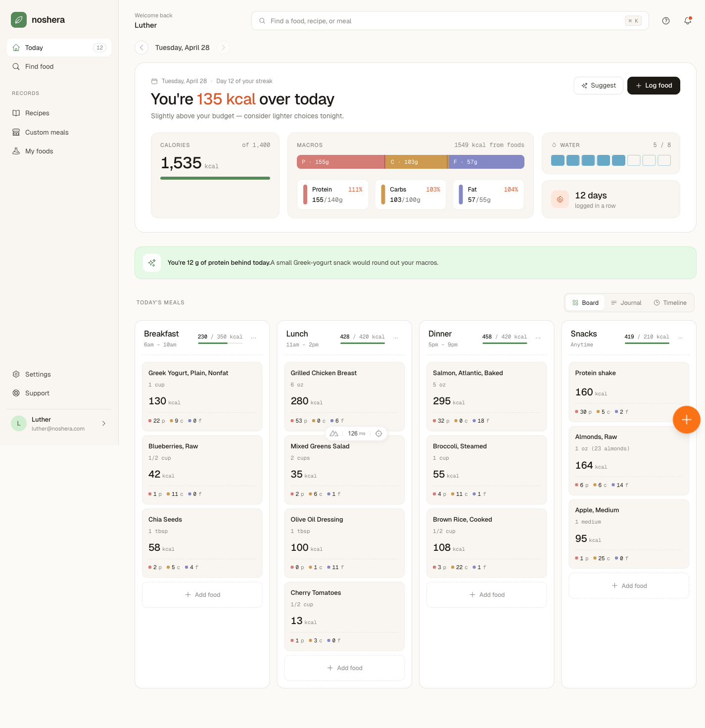The height and width of the screenshot is (728, 705).
Task: Click the protein segment of macros bar
Action: (340, 162)
